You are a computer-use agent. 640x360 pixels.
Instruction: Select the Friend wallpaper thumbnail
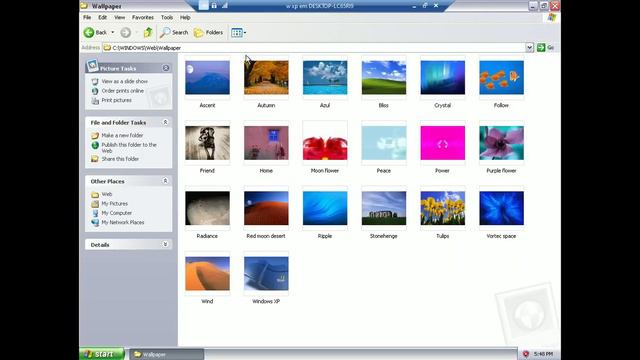[x=207, y=143]
